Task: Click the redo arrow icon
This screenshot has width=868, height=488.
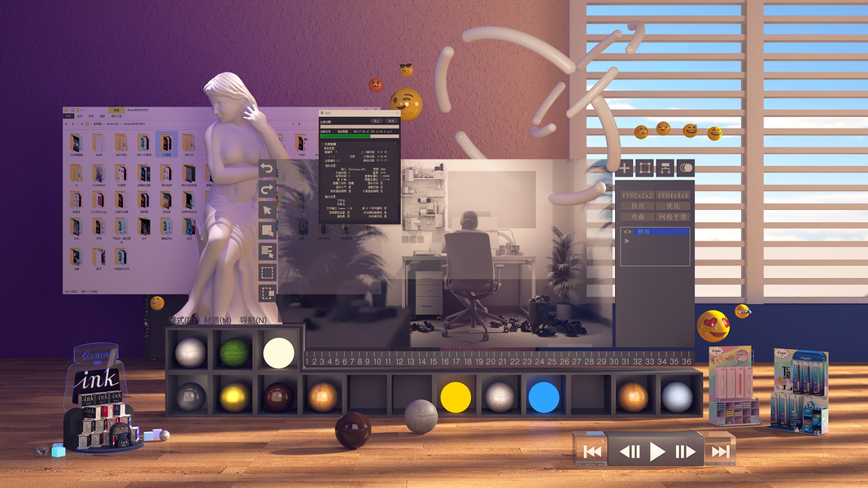Action: coord(267,190)
